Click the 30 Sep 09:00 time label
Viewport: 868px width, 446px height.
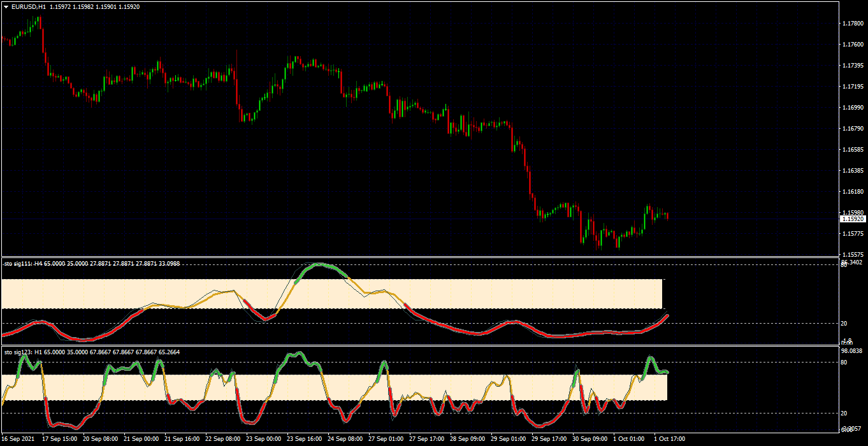[590, 439]
